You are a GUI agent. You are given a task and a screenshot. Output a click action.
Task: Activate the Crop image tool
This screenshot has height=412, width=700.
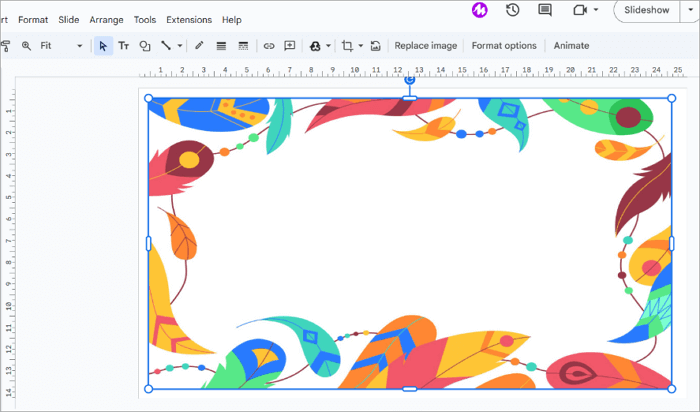tap(347, 46)
